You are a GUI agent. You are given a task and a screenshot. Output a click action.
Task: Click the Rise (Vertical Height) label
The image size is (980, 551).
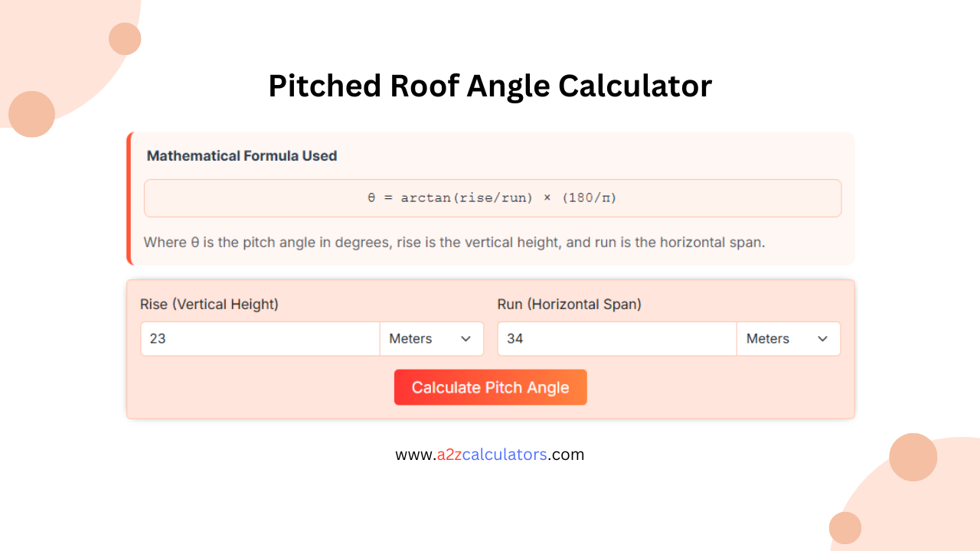[x=209, y=304]
